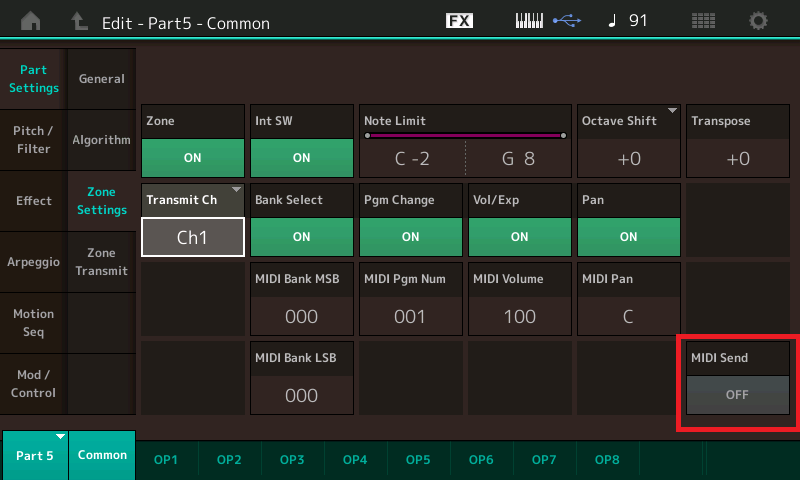Select the OP1 operator button
Screen dimensions: 800x480
[166, 459]
